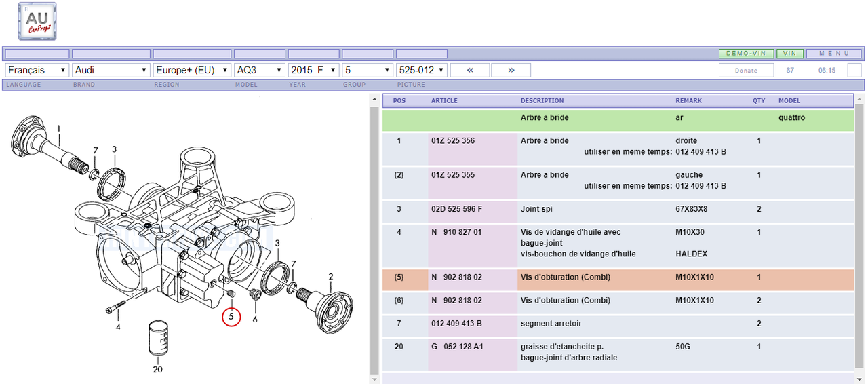Open the Year dropdown showing 2015 F

coord(313,70)
